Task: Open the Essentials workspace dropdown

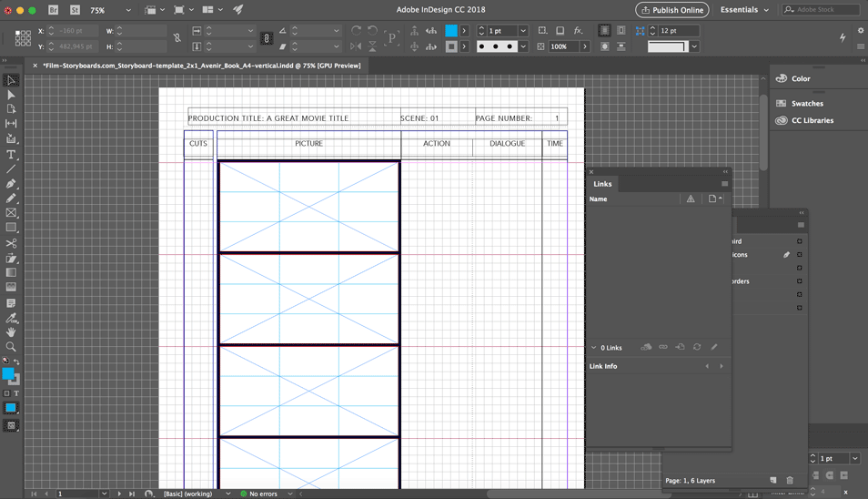Action: click(744, 10)
